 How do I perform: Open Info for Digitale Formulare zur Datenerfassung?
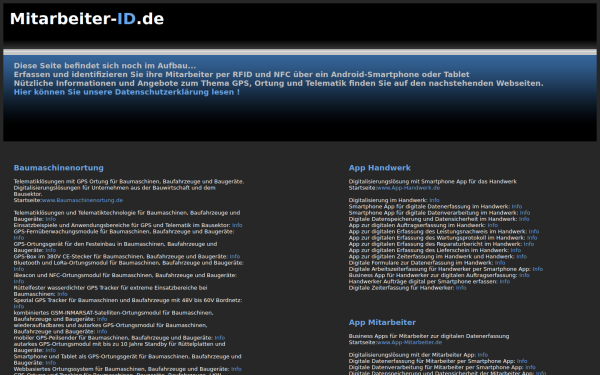500,263
